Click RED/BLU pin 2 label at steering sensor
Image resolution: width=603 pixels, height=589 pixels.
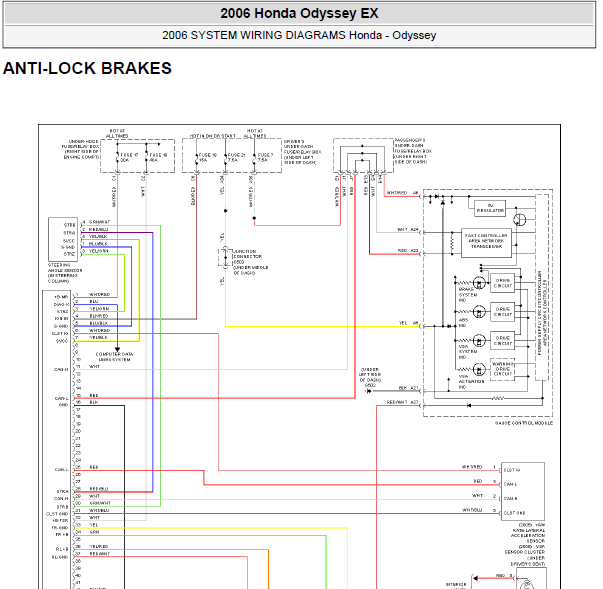click(96, 229)
